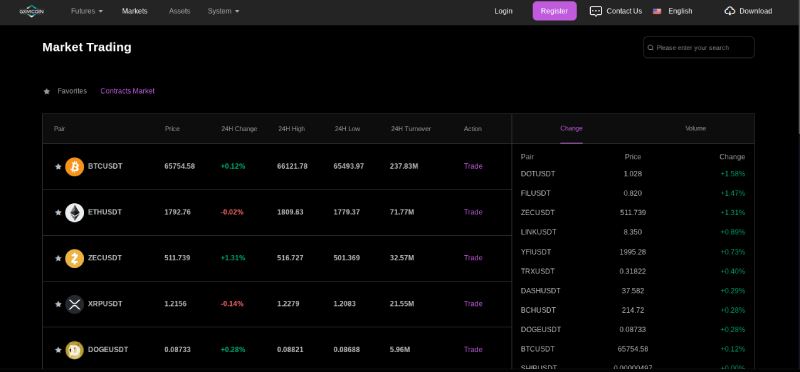Click the 24H High column header

tap(291, 129)
